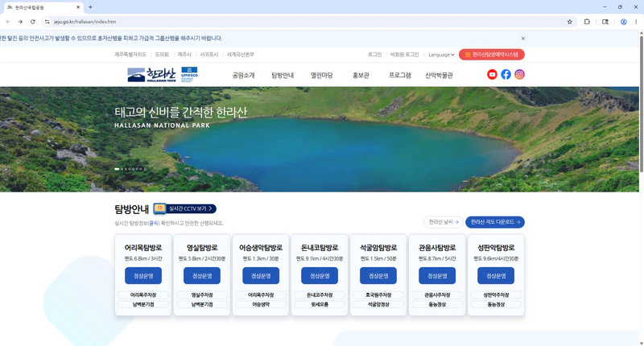644x346 pixels.
Task: Dismiss the safety notice banner
Action: click(x=522, y=38)
